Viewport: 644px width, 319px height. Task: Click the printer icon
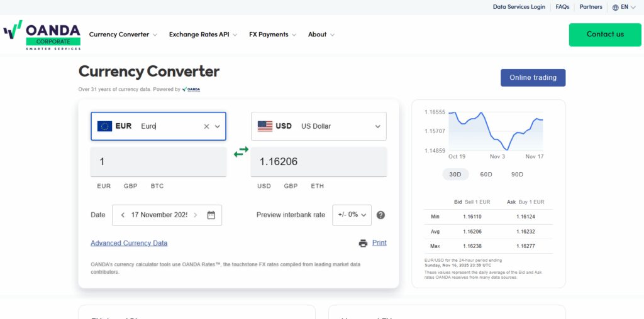pyautogui.click(x=363, y=243)
